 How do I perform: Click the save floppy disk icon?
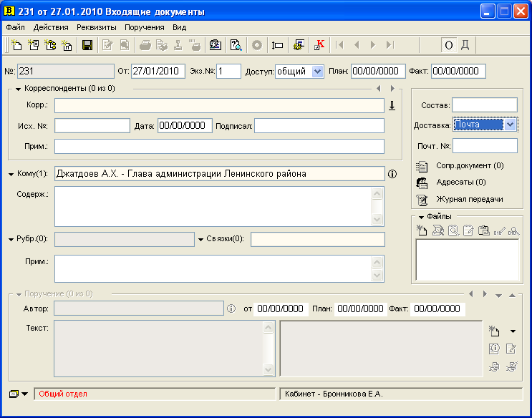point(87,45)
